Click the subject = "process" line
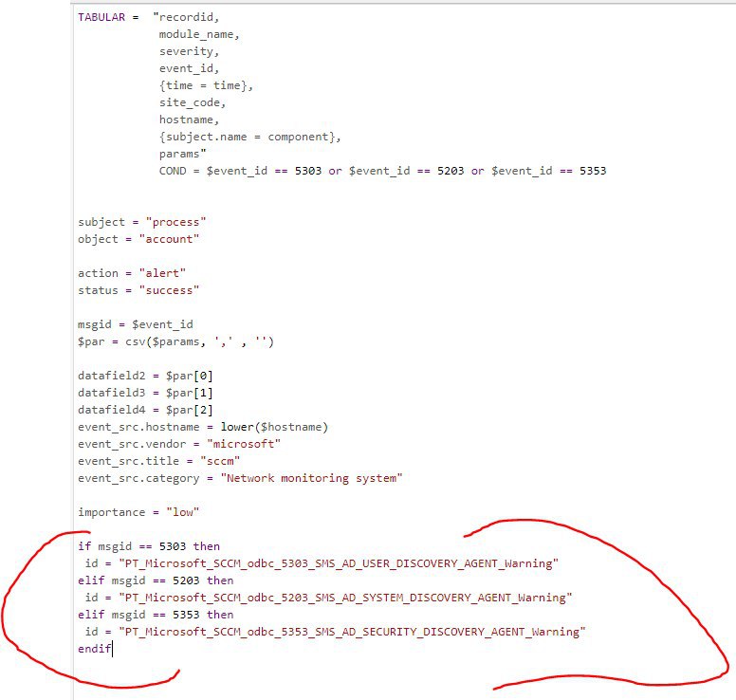736x700 pixels. coord(141,223)
